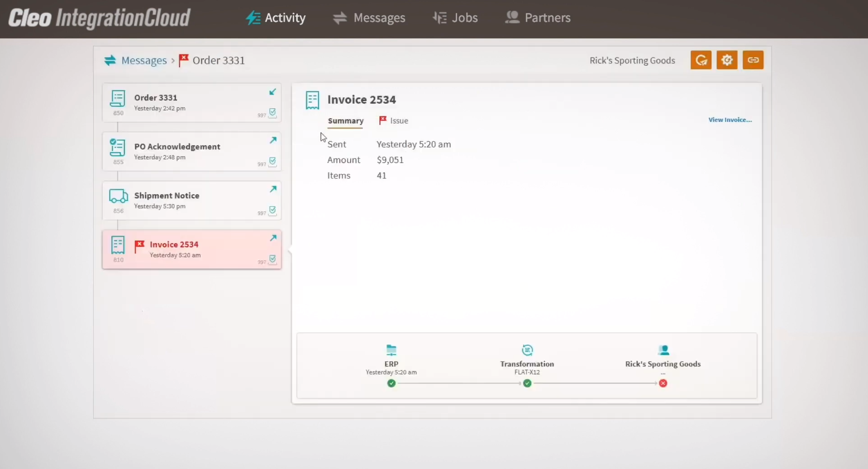Click the Invoice 2534 header document icon
868x469 pixels.
(312, 100)
